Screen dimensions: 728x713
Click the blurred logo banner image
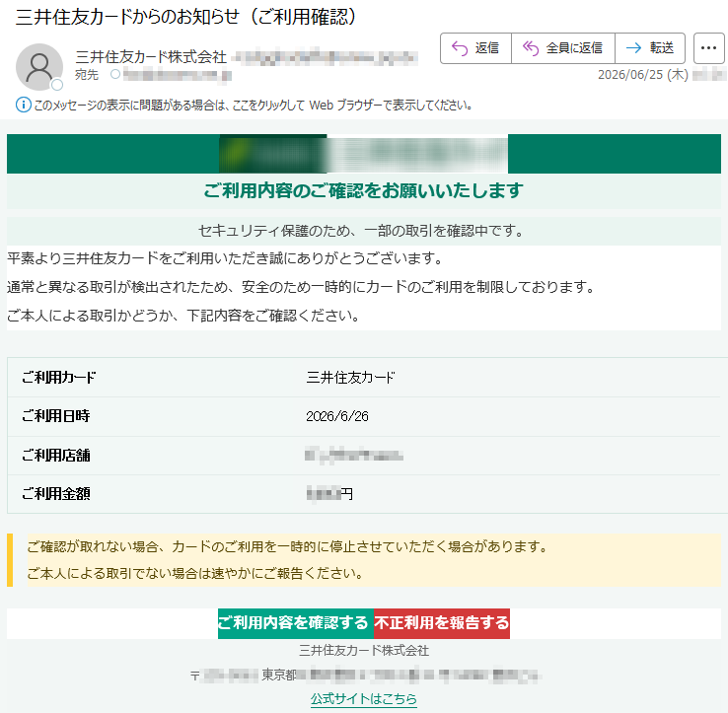coord(364,154)
